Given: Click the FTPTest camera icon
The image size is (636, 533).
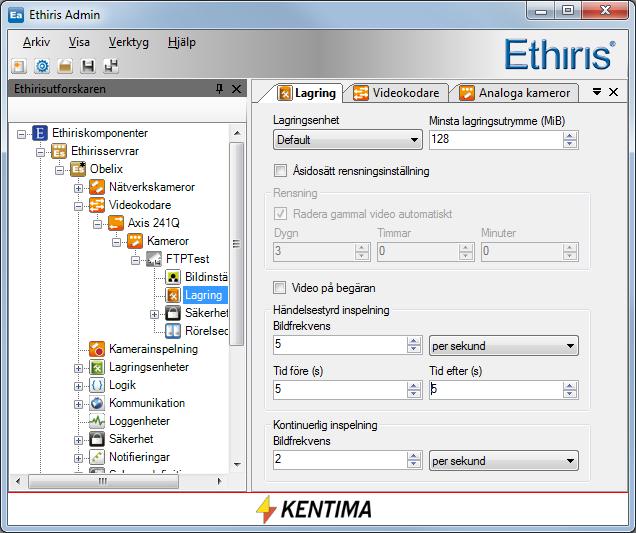Looking at the screenshot, I should click(154, 259).
